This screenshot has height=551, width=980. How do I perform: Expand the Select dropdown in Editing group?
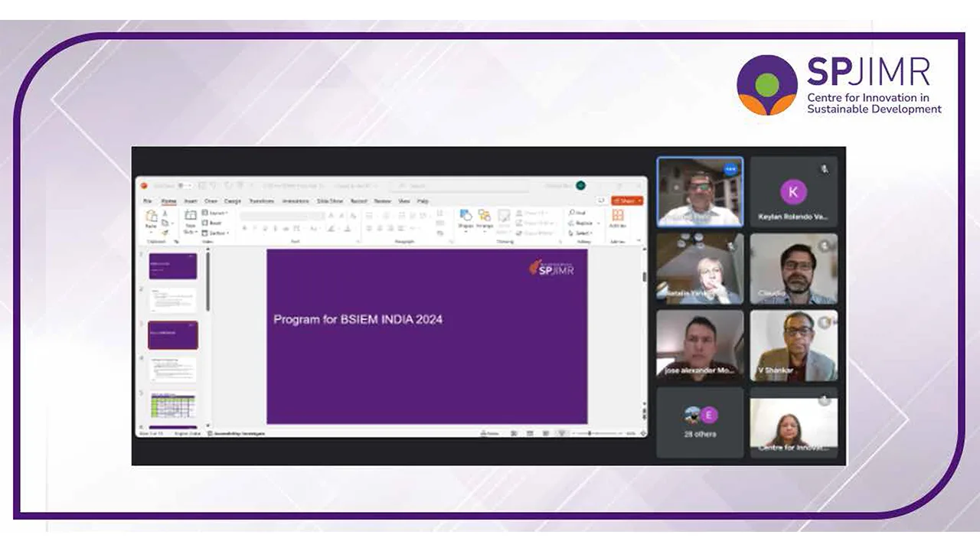pyautogui.click(x=581, y=233)
